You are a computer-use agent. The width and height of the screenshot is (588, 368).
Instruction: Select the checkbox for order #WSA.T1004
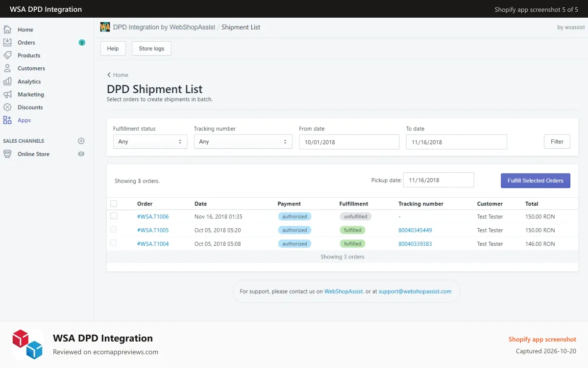click(x=114, y=243)
